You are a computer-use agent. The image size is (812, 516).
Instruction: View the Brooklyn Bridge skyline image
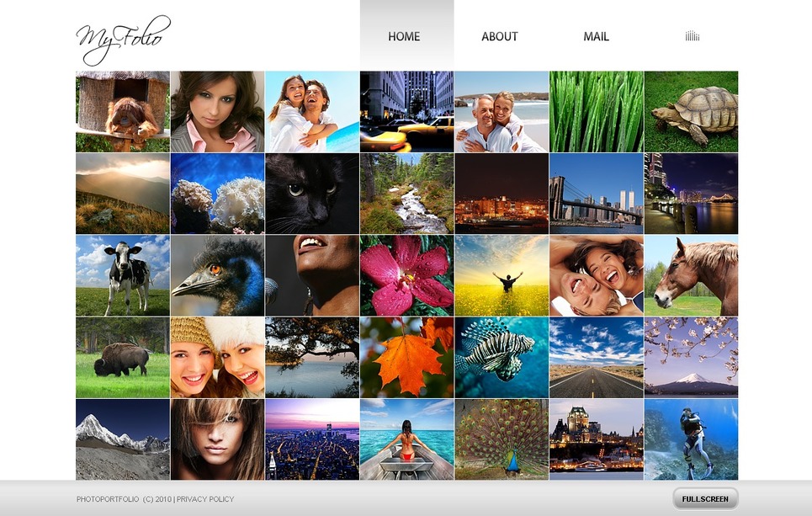click(x=597, y=194)
